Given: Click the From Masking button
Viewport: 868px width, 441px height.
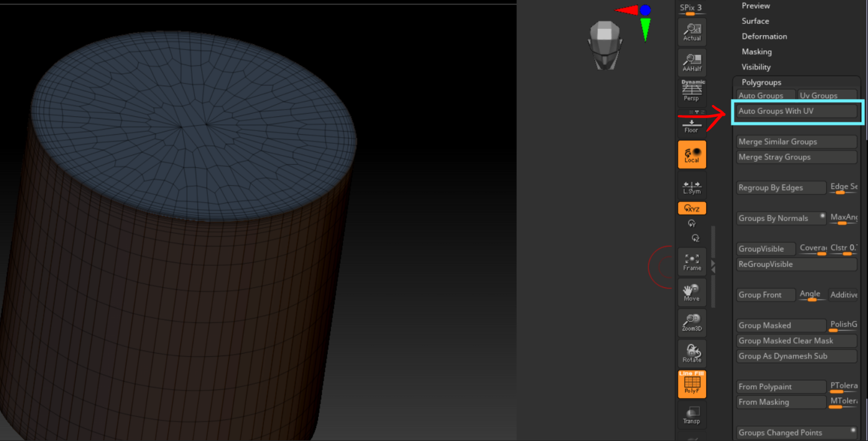Looking at the screenshot, I should coord(781,402).
